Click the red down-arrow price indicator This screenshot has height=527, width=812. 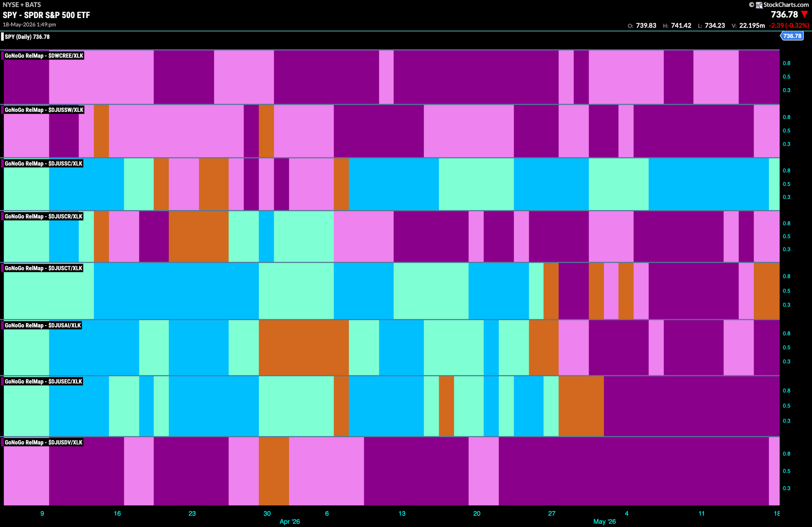(x=804, y=14)
